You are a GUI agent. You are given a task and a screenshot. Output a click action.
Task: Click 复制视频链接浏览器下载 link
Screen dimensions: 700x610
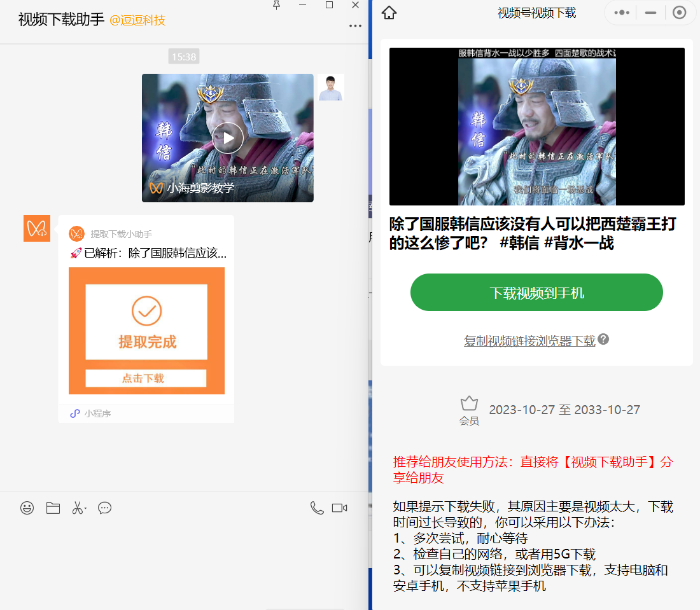click(529, 341)
